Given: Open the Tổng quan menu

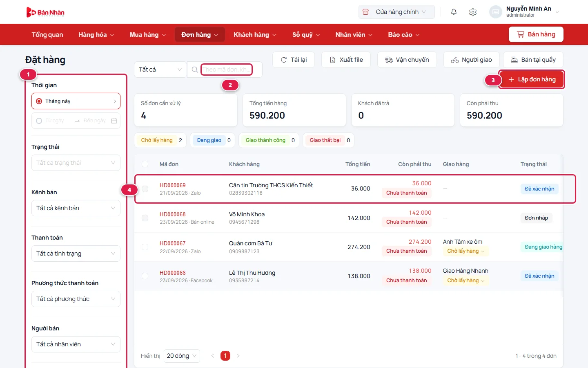Looking at the screenshot, I should tap(47, 35).
